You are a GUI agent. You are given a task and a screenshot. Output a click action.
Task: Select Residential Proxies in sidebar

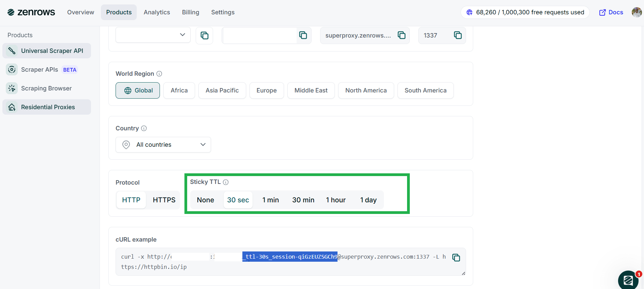pos(47,107)
